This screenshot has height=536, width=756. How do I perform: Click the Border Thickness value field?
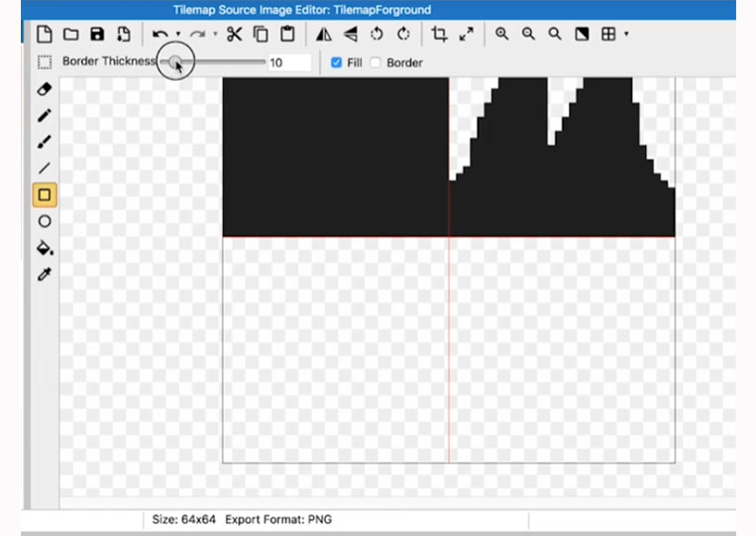click(289, 62)
